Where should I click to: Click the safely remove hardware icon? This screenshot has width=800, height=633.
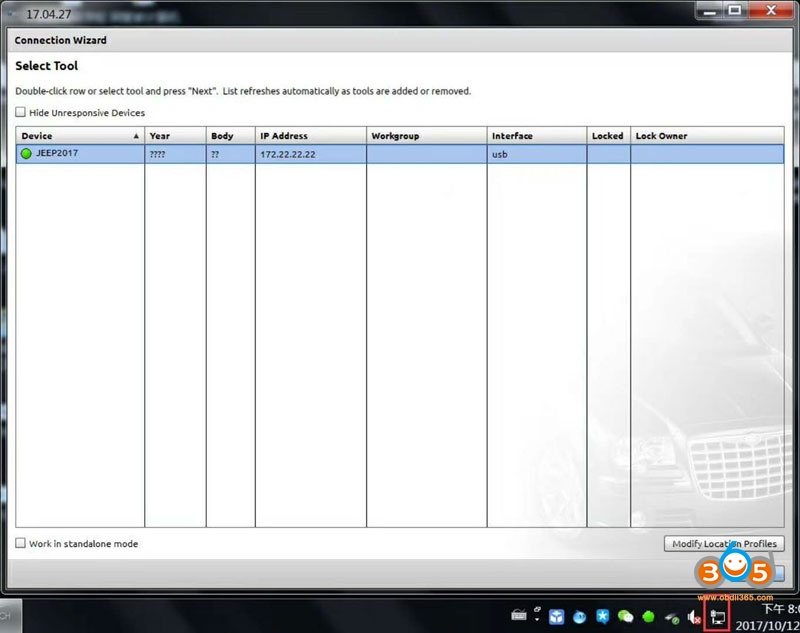click(x=672, y=617)
